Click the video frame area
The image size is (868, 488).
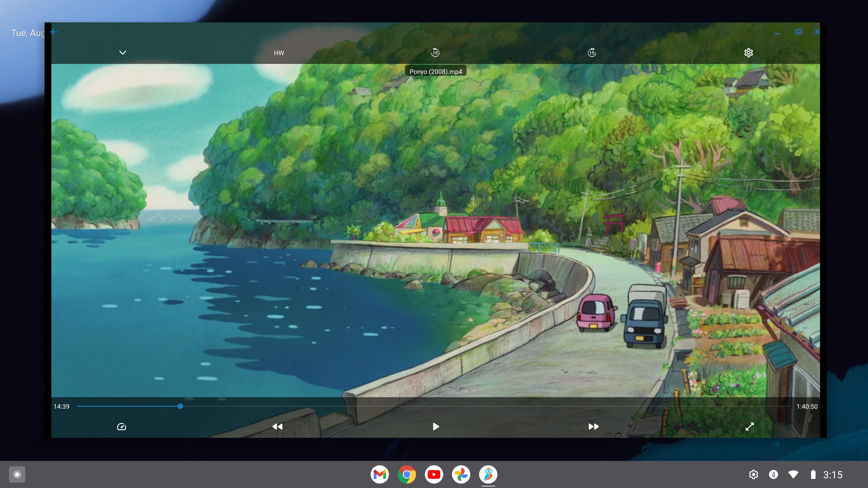435,230
